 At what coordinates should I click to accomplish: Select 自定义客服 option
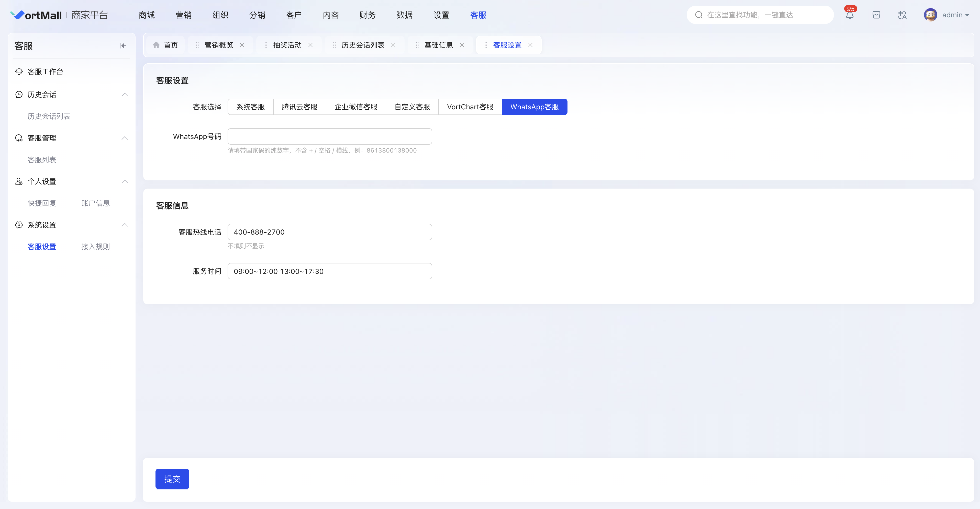412,107
